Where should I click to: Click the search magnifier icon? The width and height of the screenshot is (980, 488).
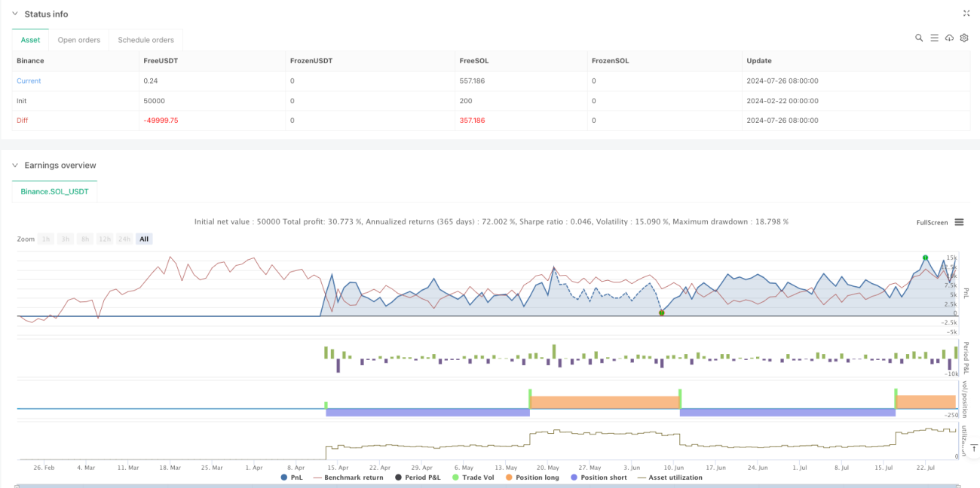919,38
